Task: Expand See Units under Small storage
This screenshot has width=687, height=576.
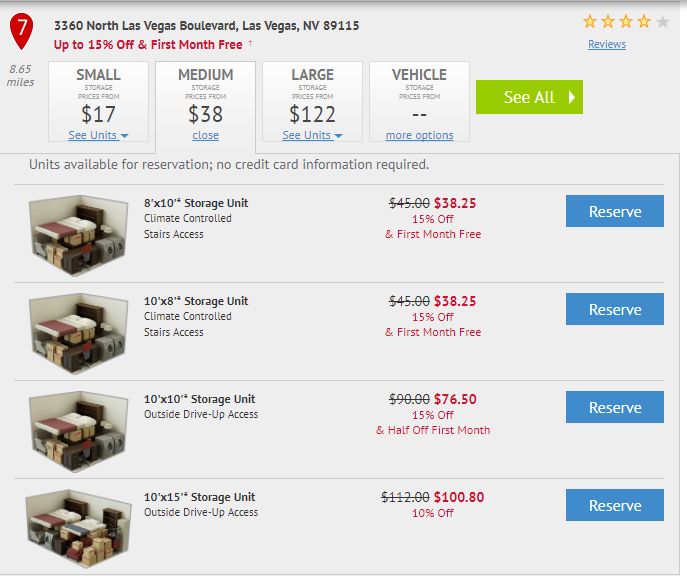Action: [x=98, y=135]
